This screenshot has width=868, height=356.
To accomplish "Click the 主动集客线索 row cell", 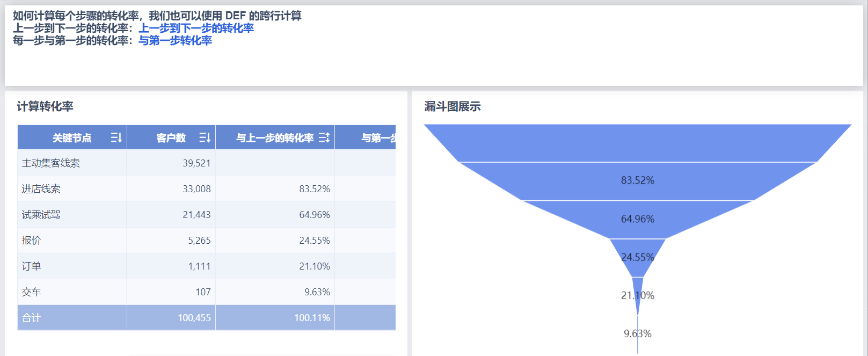I will pos(51,163).
